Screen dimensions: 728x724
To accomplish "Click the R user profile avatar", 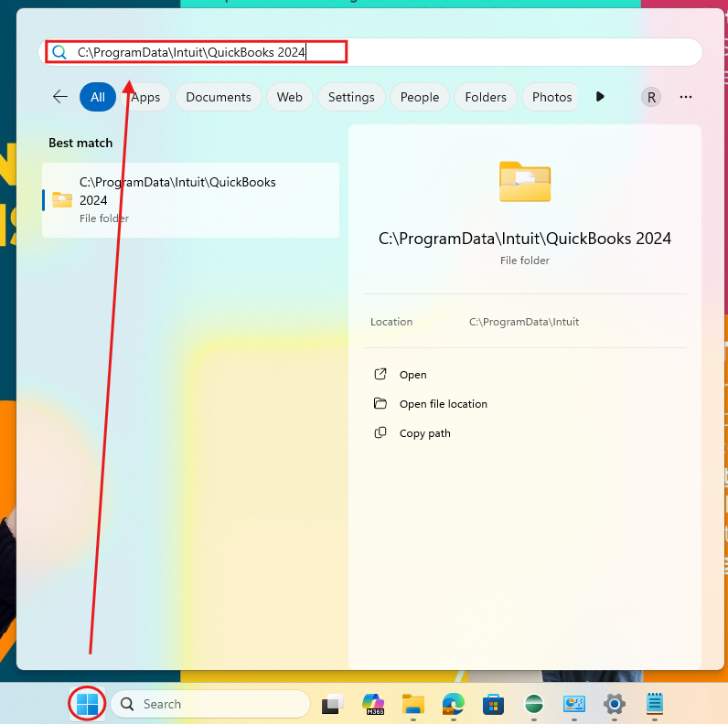I will [x=651, y=97].
